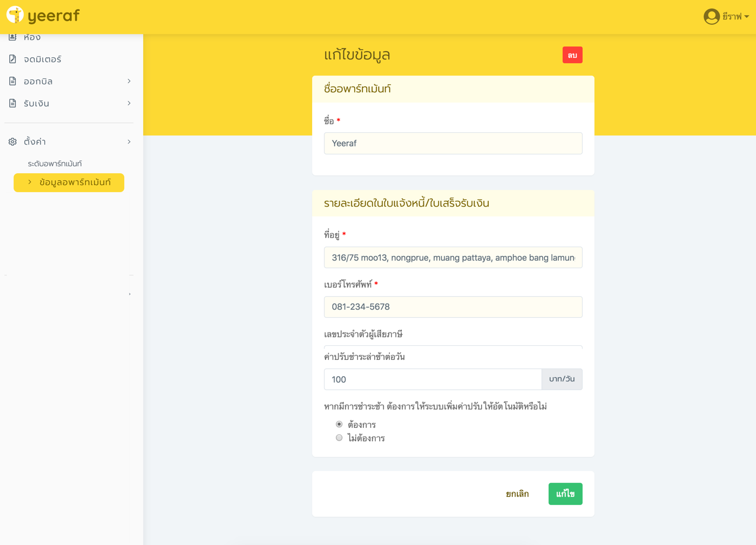756x545 pixels.
Task: Click the ค่าปรับชำระล่าช้าต่อวัน label
Action: 364,357
